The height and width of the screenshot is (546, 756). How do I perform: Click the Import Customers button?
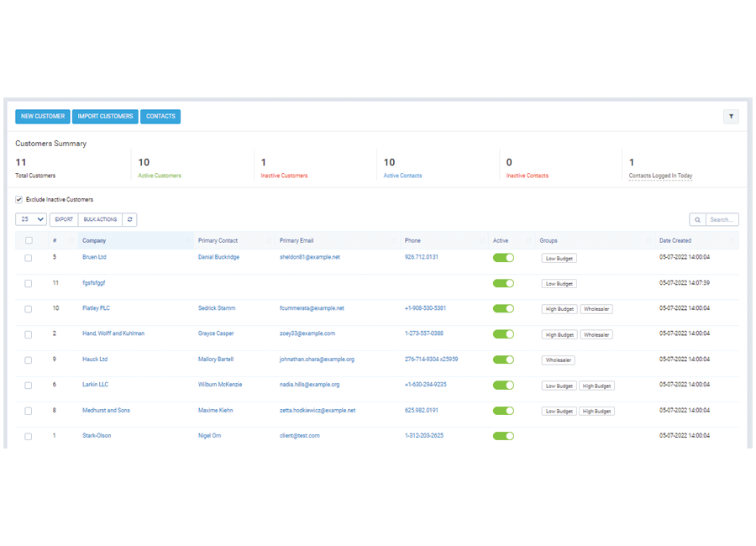point(105,117)
